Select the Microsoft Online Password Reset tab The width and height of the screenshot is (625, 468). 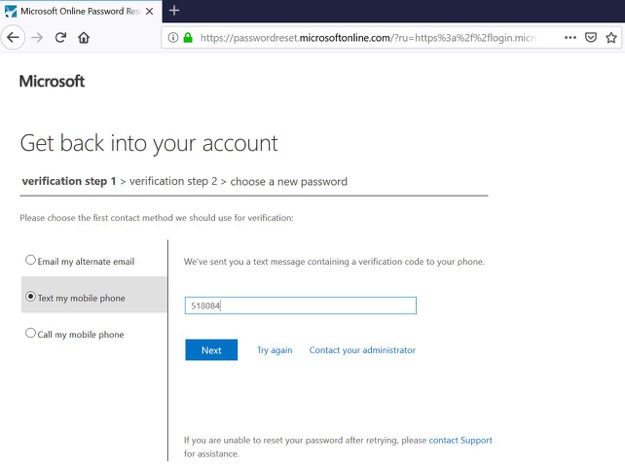[x=81, y=11]
